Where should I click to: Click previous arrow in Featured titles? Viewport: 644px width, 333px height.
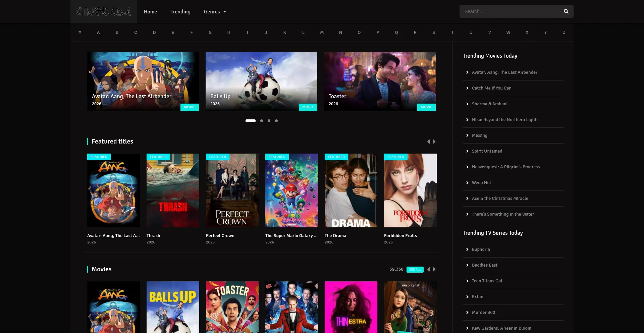click(x=428, y=142)
